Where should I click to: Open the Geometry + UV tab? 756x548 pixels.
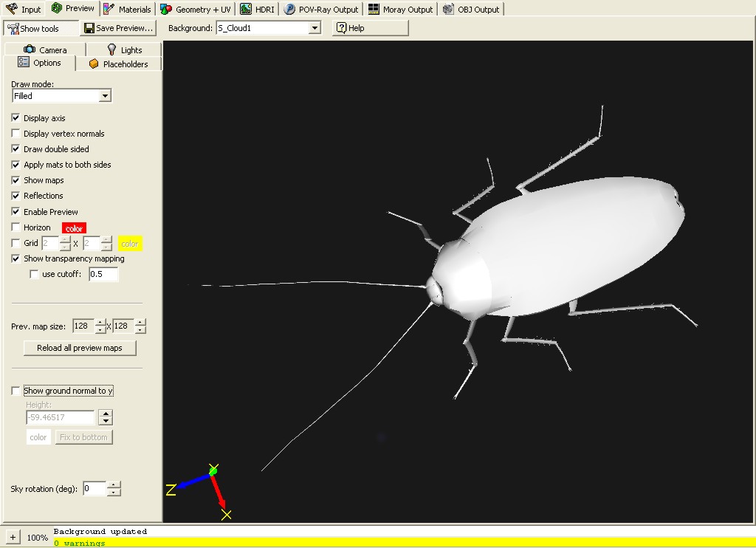point(196,10)
